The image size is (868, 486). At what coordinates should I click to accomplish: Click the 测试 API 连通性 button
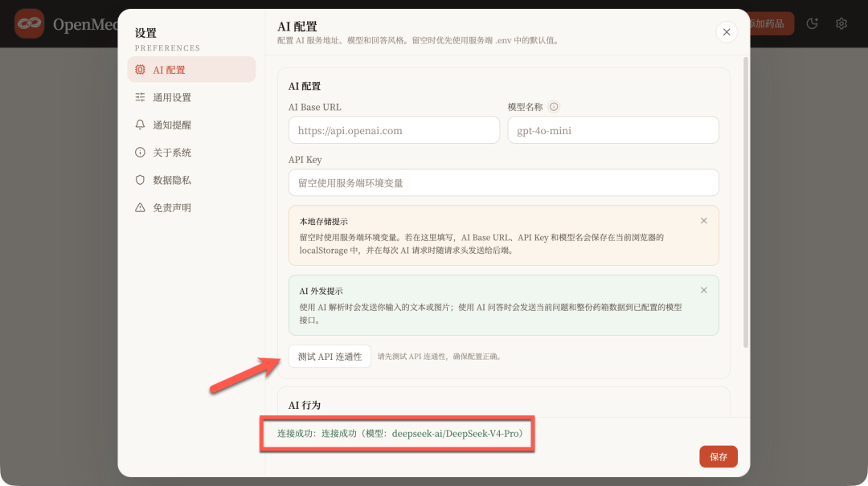[x=330, y=357]
